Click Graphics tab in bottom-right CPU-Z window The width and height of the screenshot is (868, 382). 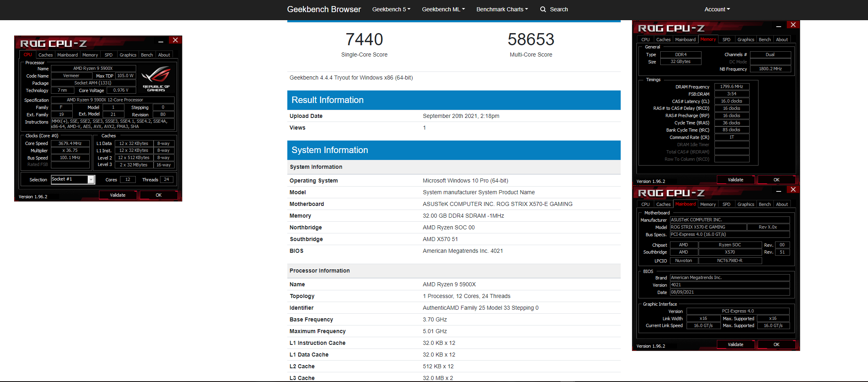(746, 204)
